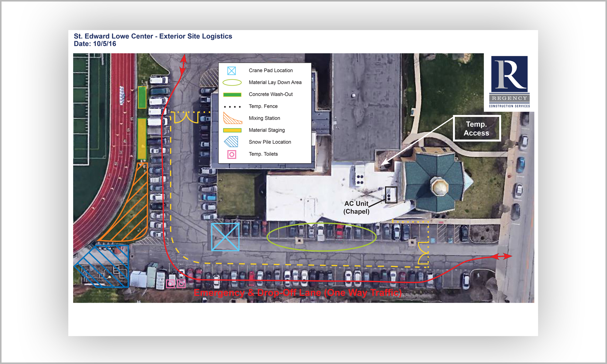
Task: Click the 'Date: 10/5/16' text
Action: pos(95,44)
